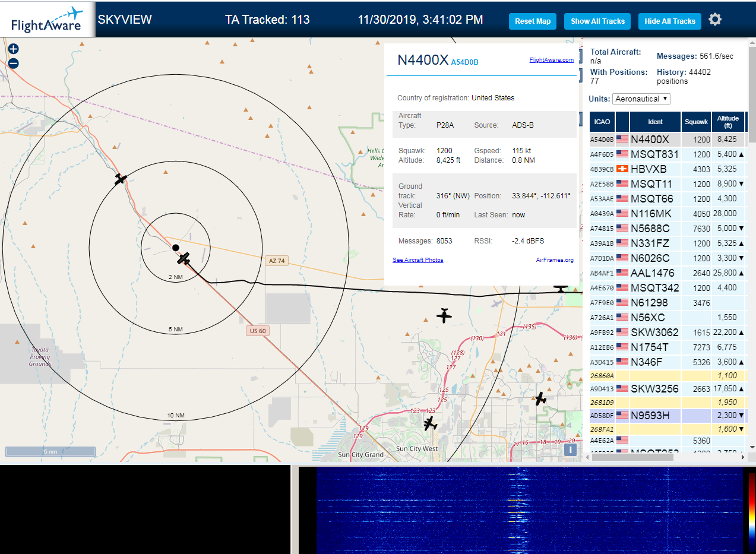Sort table by ICAO column header

coord(602,122)
